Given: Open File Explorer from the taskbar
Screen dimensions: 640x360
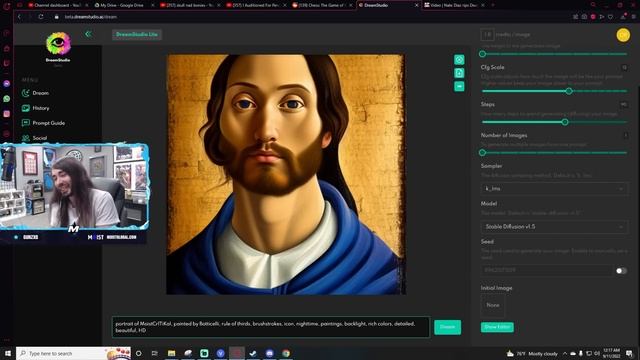Looking at the screenshot, I should click(171, 353).
